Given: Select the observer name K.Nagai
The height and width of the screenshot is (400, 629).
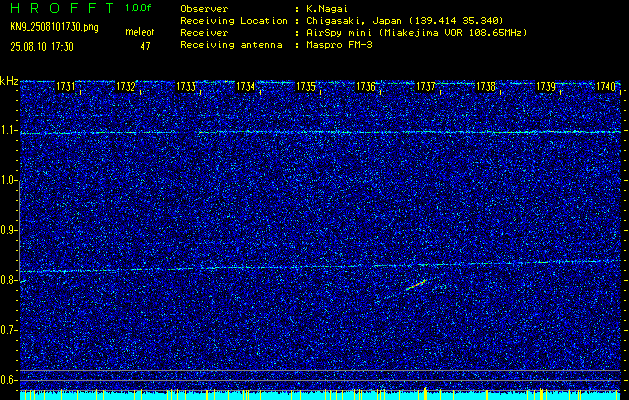Looking at the screenshot, I should click(327, 8).
